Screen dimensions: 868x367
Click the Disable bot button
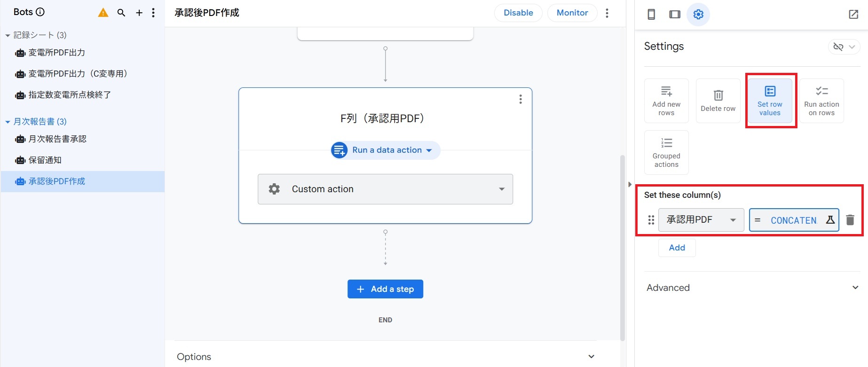pyautogui.click(x=518, y=13)
